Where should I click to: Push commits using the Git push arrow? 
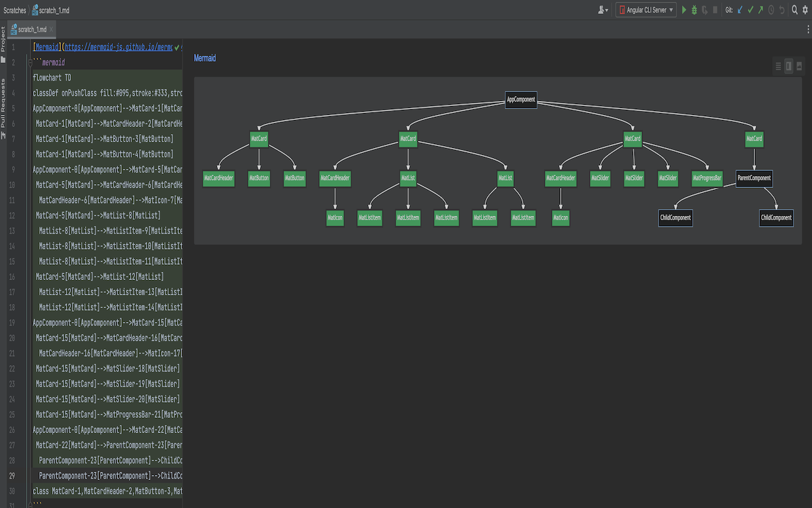pyautogui.click(x=761, y=10)
